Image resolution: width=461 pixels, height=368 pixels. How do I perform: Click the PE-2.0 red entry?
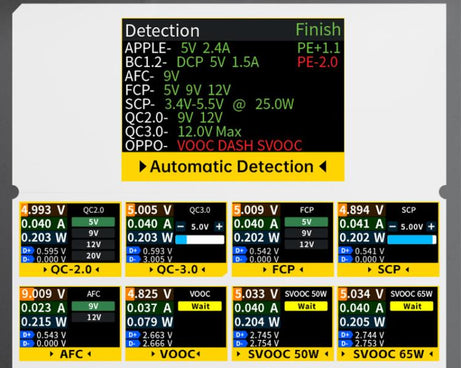point(318,62)
